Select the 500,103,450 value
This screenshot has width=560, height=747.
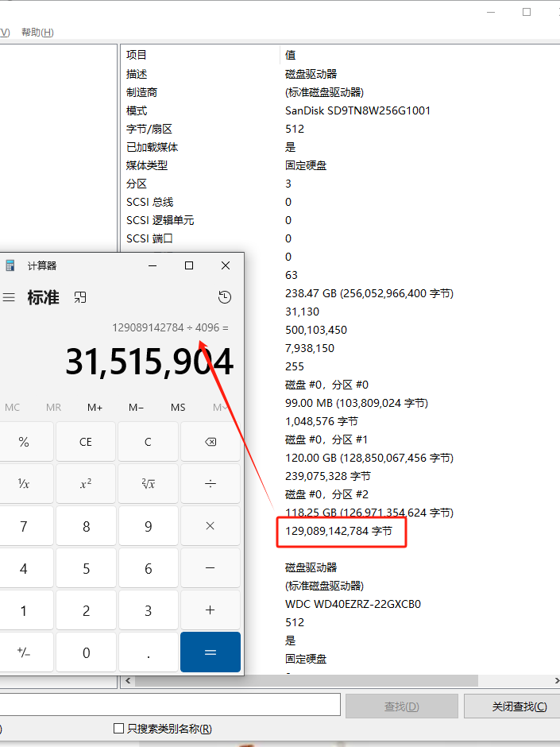point(316,330)
